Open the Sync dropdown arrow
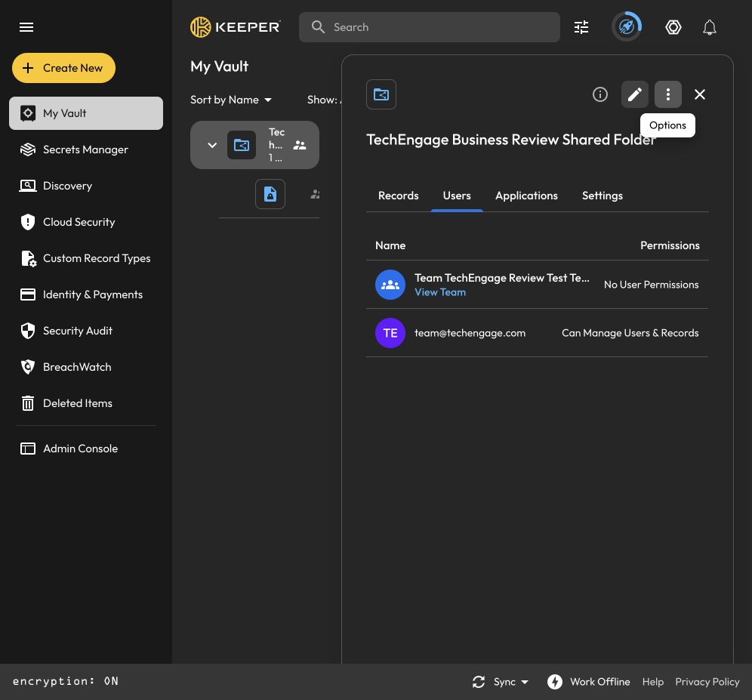Screen dimensions: 752x700 525,682
